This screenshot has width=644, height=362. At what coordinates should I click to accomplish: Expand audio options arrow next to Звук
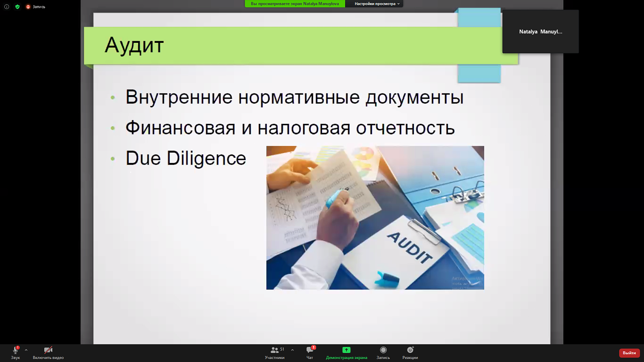(26, 350)
